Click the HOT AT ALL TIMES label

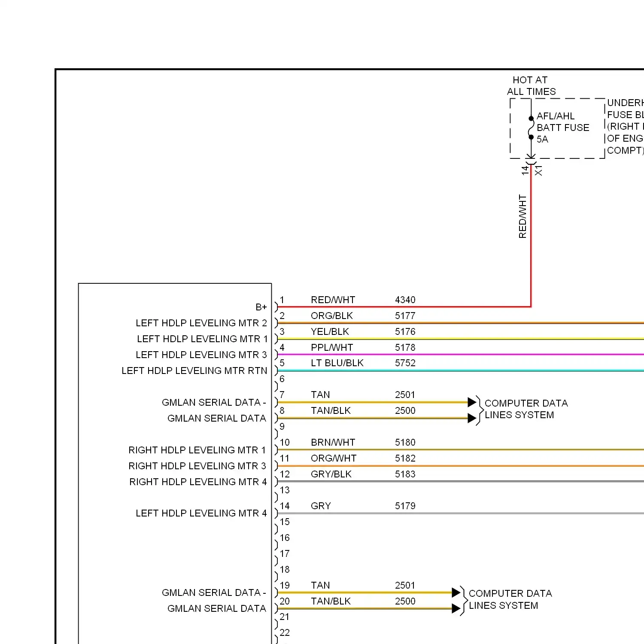(x=531, y=85)
